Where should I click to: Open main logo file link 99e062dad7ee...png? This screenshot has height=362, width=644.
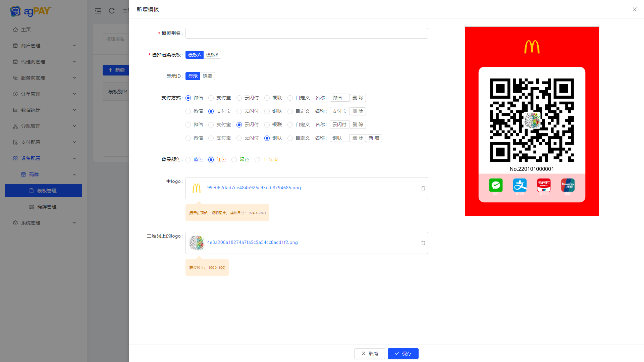point(254,188)
